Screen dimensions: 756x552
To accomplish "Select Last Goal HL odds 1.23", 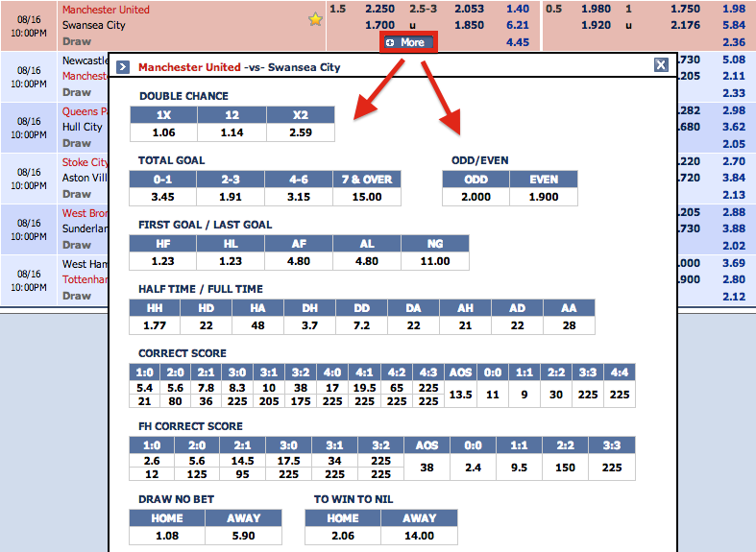I will pyautogui.click(x=231, y=261).
